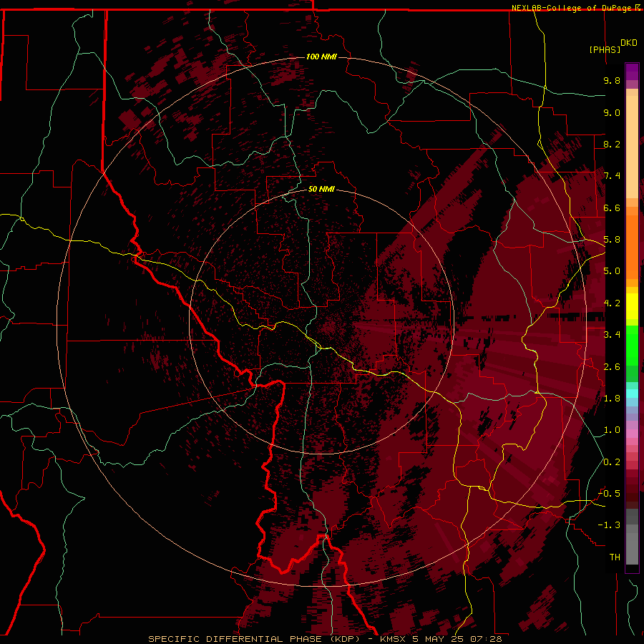Click the 9.0 scale value
Image resolution: width=644 pixels, height=644 pixels.
coord(612,112)
